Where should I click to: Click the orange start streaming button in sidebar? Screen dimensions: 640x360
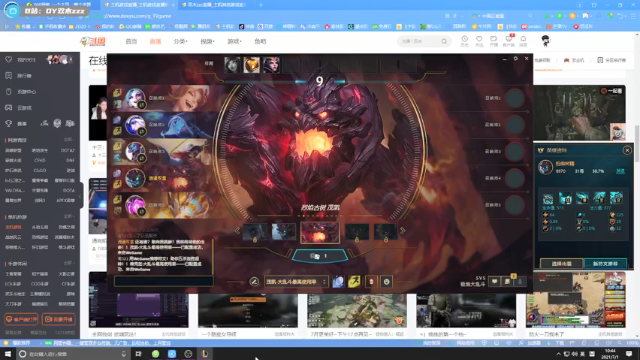tap(58, 319)
